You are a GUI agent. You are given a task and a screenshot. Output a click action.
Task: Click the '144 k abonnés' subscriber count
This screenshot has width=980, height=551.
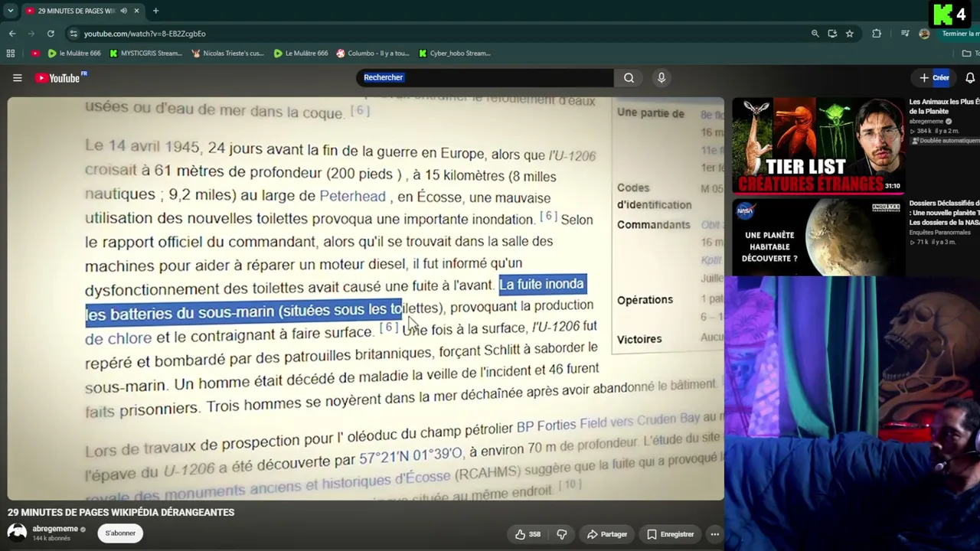coord(51,539)
